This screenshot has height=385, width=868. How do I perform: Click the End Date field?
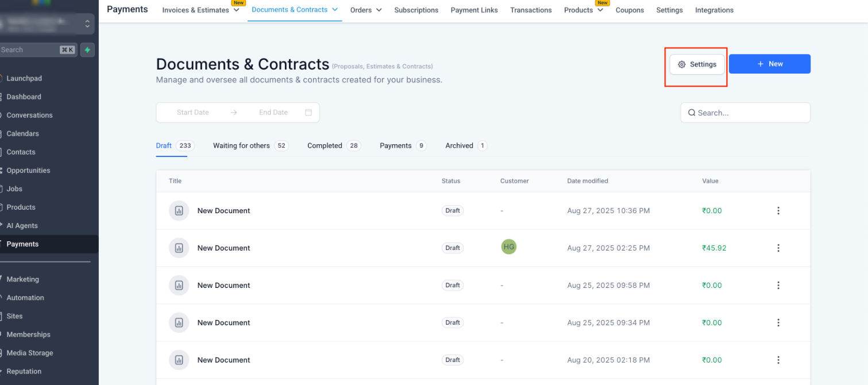coord(273,113)
